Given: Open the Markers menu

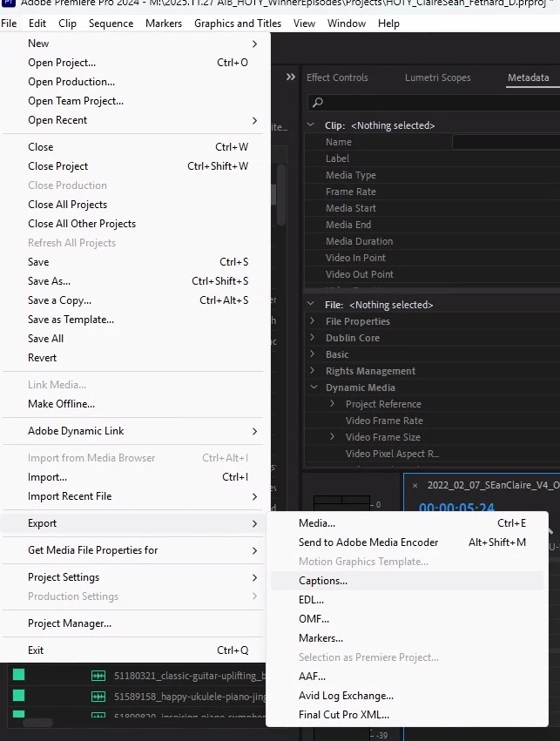Looking at the screenshot, I should tap(164, 24).
